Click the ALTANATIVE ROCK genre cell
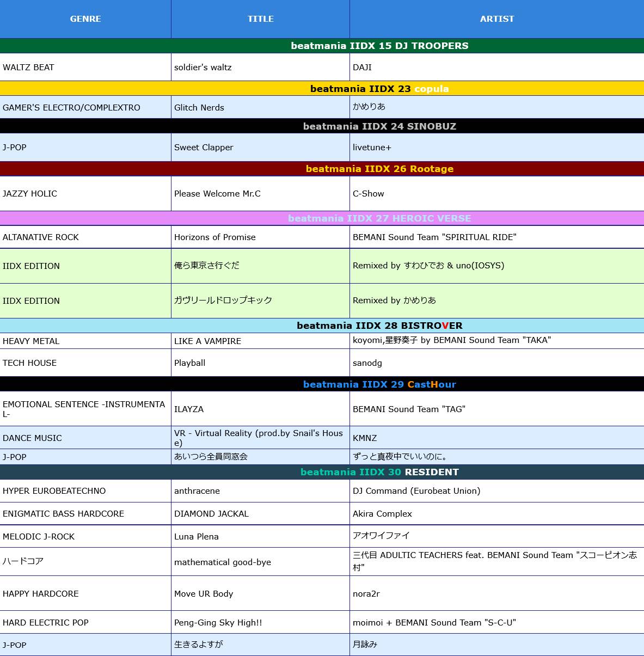This screenshot has width=644, height=656. point(85,237)
